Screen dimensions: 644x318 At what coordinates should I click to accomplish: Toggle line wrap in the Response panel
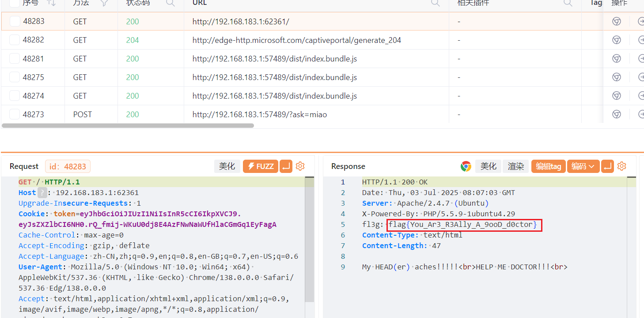pos(608,166)
